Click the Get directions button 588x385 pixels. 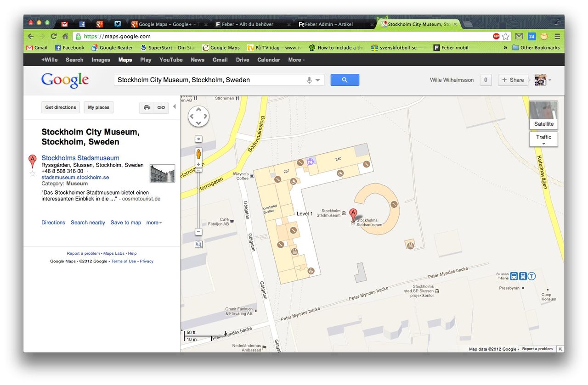[61, 107]
